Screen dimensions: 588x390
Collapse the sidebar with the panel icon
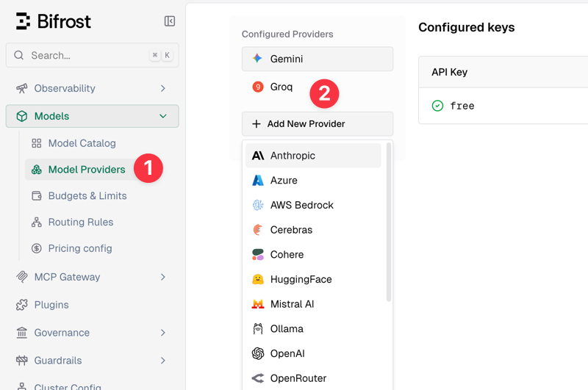pyautogui.click(x=170, y=21)
